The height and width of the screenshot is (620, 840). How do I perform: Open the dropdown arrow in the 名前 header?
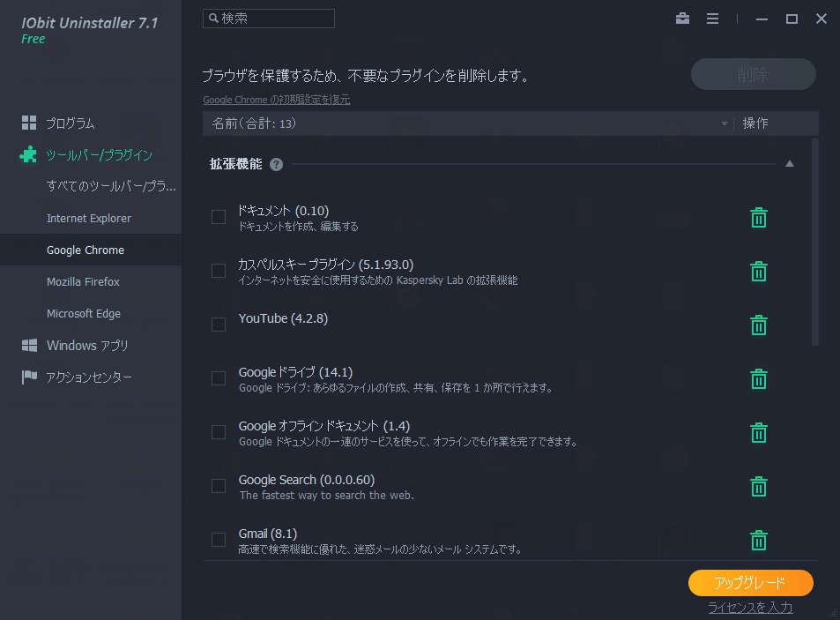click(725, 123)
